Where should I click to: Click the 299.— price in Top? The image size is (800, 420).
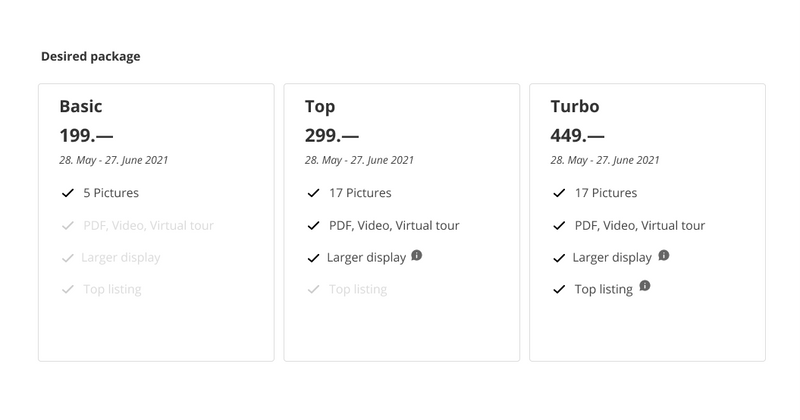(332, 135)
